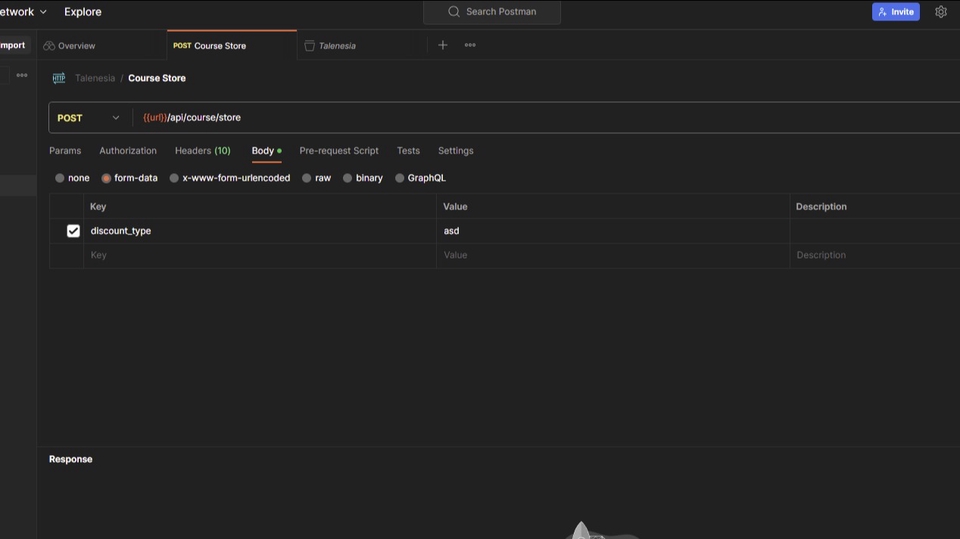Expand the network dropdown chevron
The height and width of the screenshot is (539, 960).
(x=43, y=12)
